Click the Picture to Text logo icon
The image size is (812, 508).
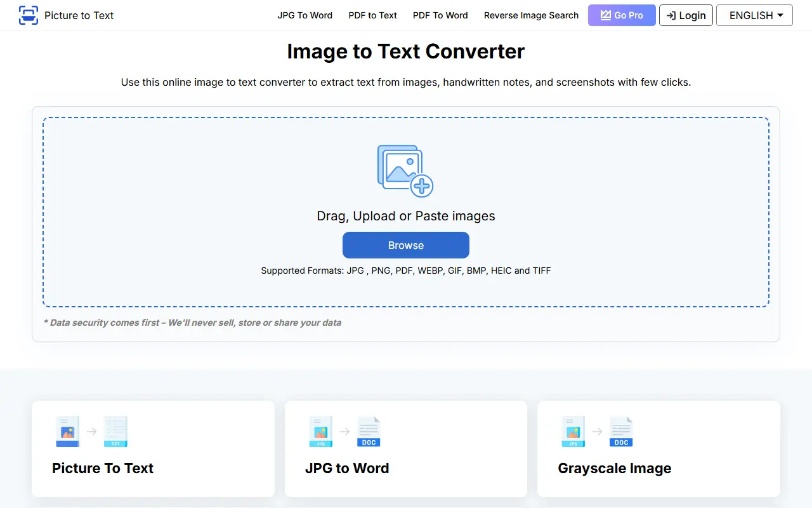click(27, 15)
